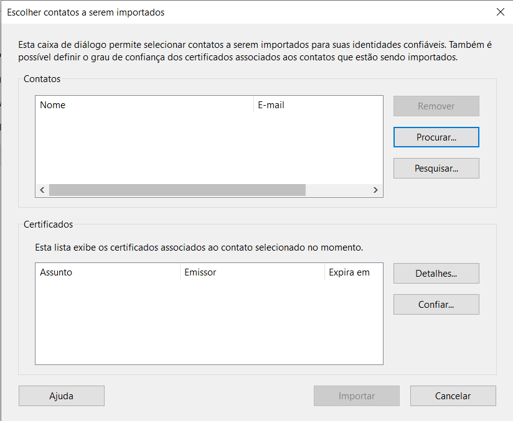513x421 pixels.
Task: Click the Importar button
Action: (357, 396)
